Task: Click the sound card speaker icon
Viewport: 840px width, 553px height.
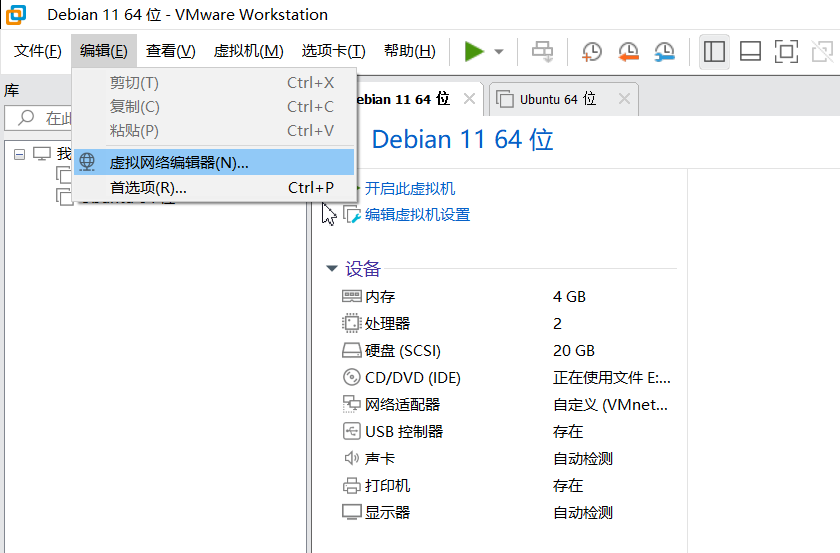Action: pos(351,458)
